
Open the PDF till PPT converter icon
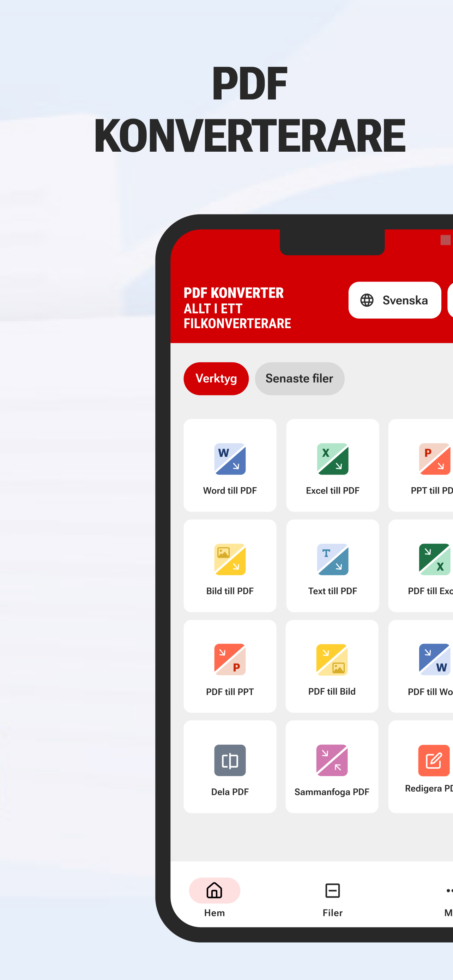pyautogui.click(x=230, y=659)
